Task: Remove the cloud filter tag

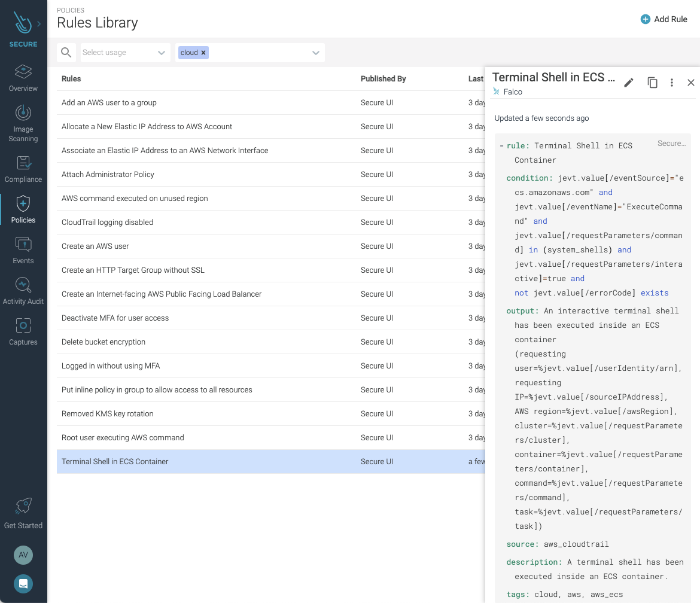Action: pyautogui.click(x=203, y=53)
